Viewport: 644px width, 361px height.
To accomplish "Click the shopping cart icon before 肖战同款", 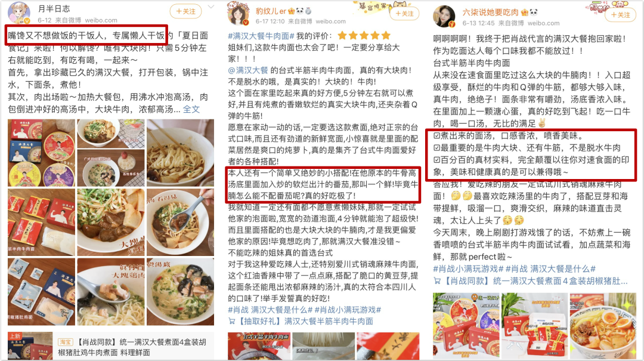I will coord(437,281).
